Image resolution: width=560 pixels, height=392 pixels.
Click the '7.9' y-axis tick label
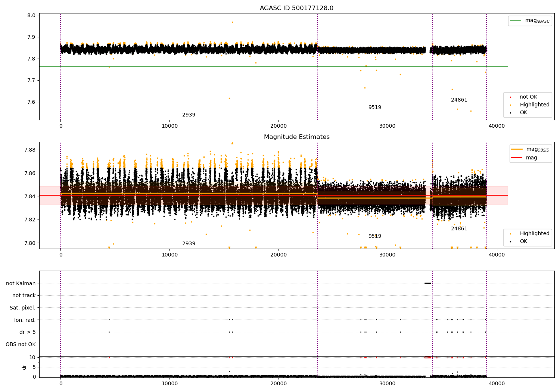click(32, 37)
